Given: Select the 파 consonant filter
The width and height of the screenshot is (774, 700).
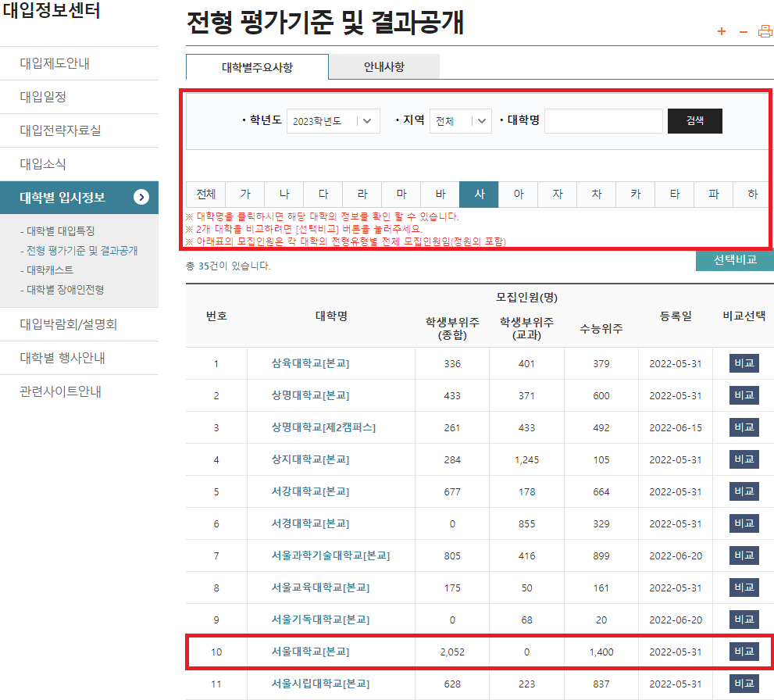Looking at the screenshot, I should [x=713, y=195].
